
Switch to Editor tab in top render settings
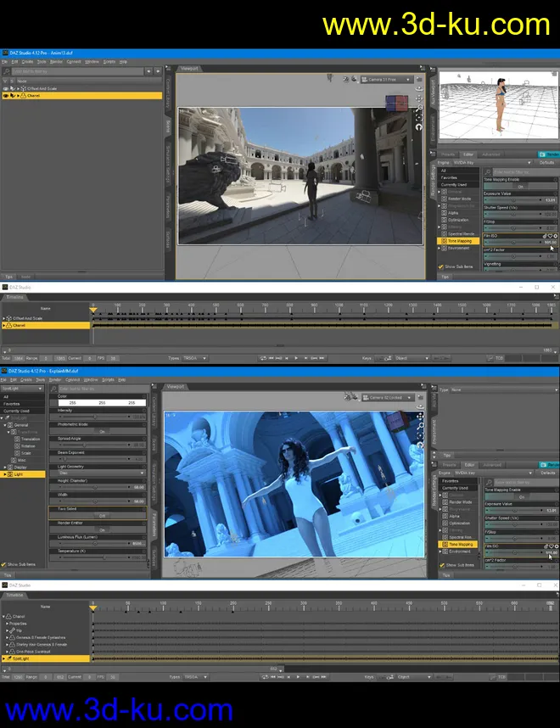[x=468, y=154]
